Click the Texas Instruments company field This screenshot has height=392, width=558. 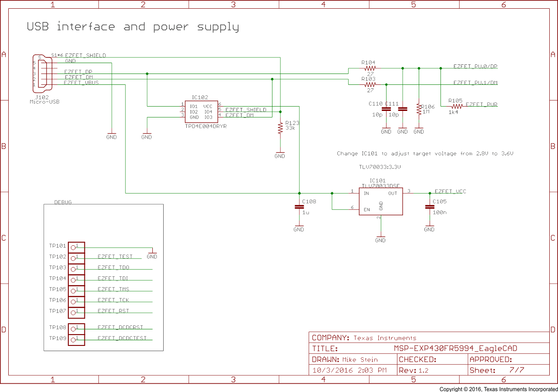pos(385,338)
